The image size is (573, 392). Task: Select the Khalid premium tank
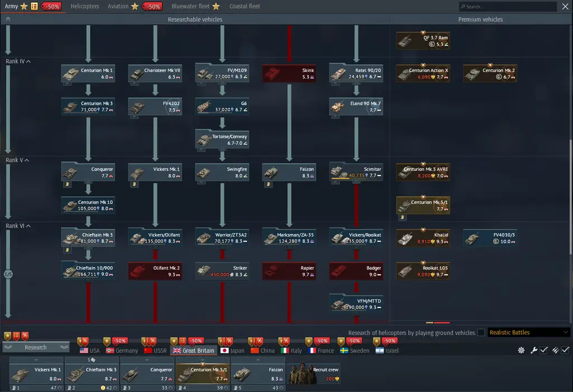(x=423, y=238)
